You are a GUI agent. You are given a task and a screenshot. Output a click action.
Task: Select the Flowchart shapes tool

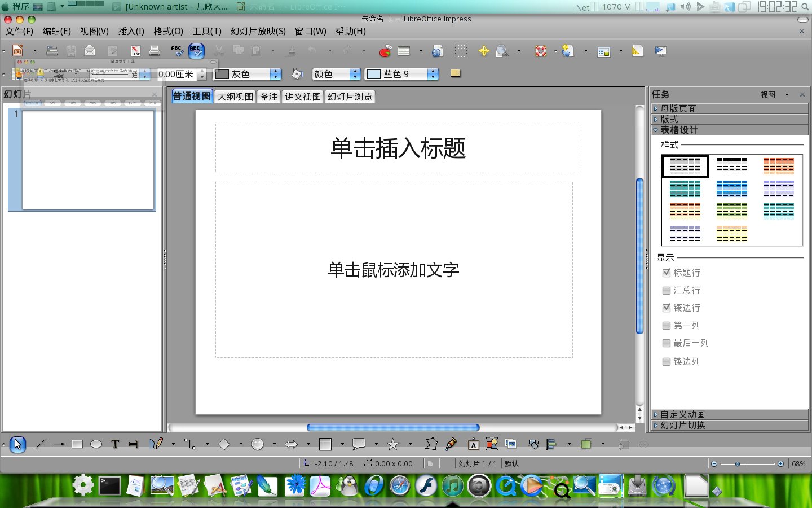pyautogui.click(x=325, y=444)
